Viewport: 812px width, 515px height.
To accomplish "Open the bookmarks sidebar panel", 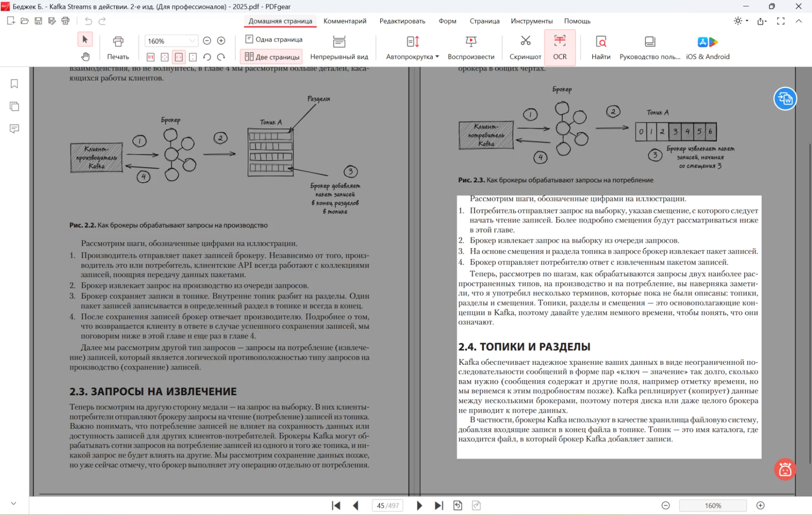I will pos(14,84).
